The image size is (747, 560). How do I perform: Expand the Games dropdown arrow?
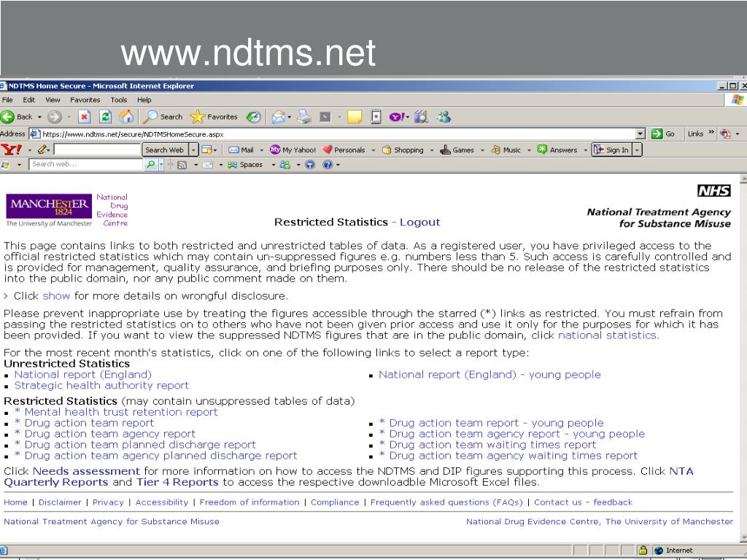point(482,150)
